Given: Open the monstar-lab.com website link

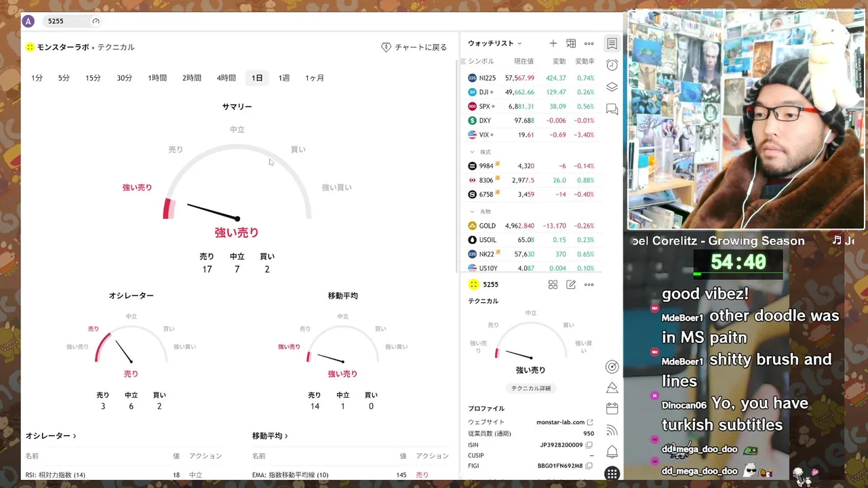Looking at the screenshot, I should pyautogui.click(x=560, y=422).
